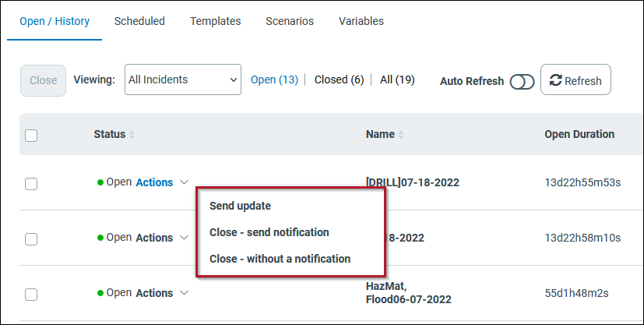Collapse the Actions chevron in first incident row

(x=185, y=182)
